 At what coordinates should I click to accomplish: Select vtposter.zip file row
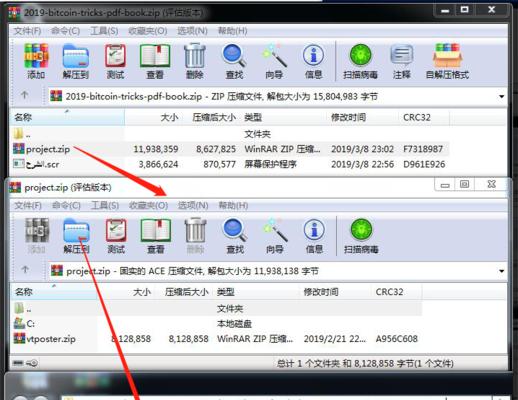click(x=217, y=339)
